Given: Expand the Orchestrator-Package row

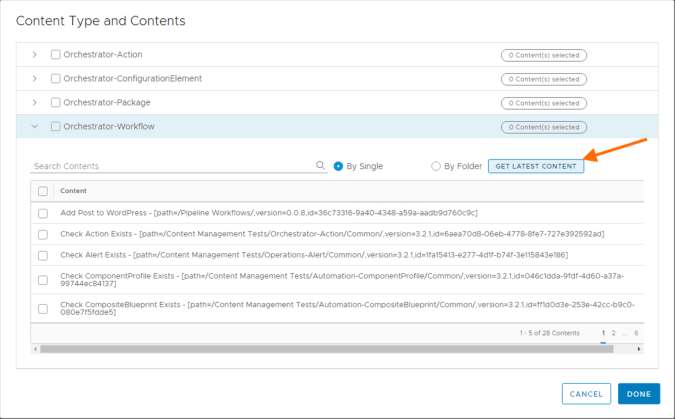Looking at the screenshot, I should (35, 103).
